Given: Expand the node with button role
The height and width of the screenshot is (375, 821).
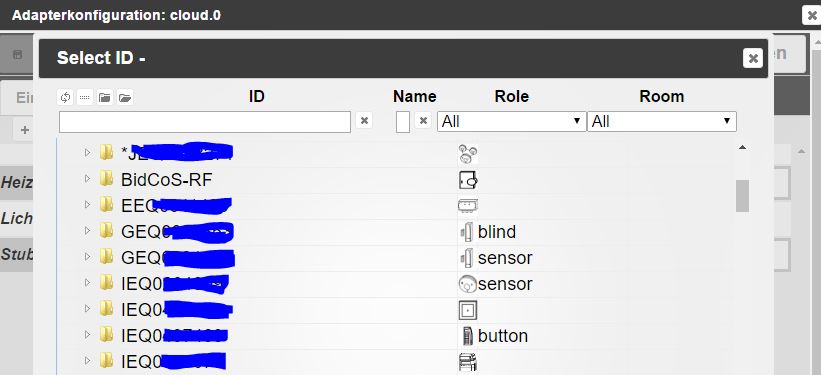Looking at the screenshot, I should pos(87,334).
